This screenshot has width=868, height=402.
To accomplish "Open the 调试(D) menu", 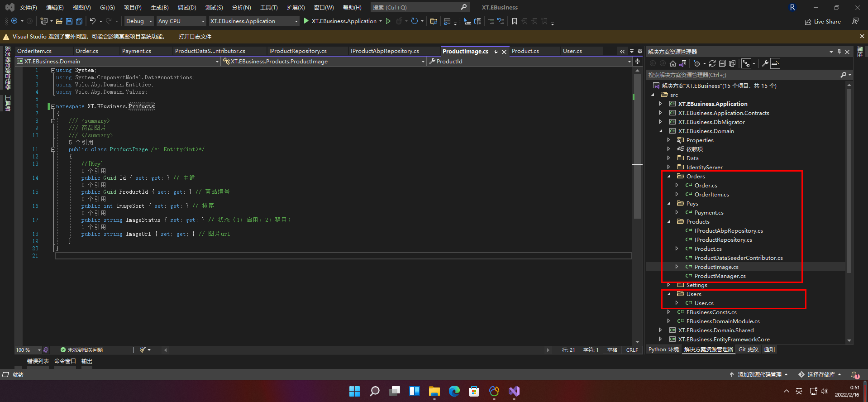I will click(187, 8).
